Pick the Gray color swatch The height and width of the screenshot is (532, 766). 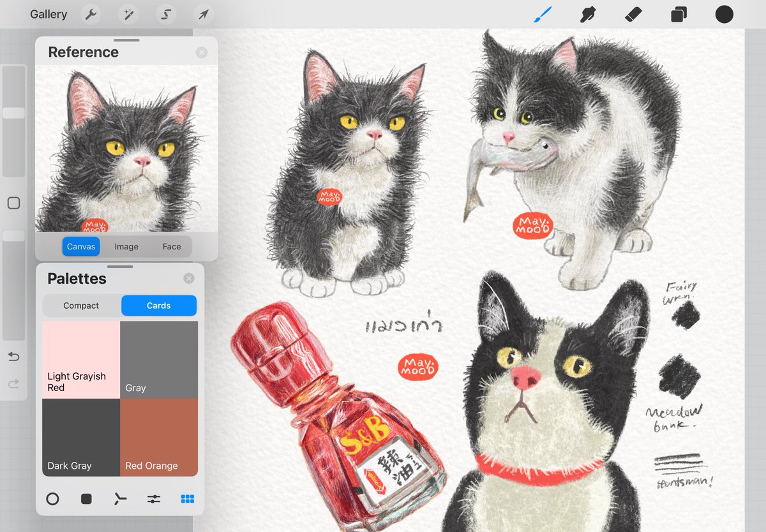tap(159, 360)
